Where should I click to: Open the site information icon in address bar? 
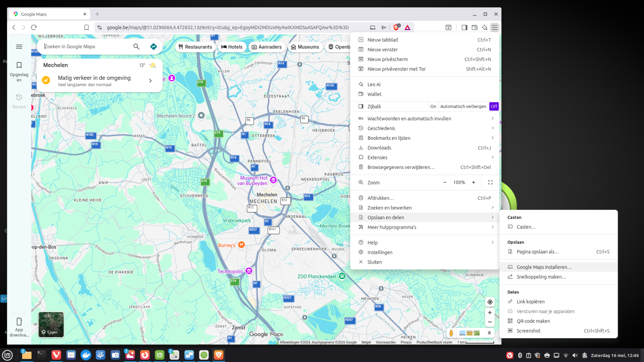[100, 28]
